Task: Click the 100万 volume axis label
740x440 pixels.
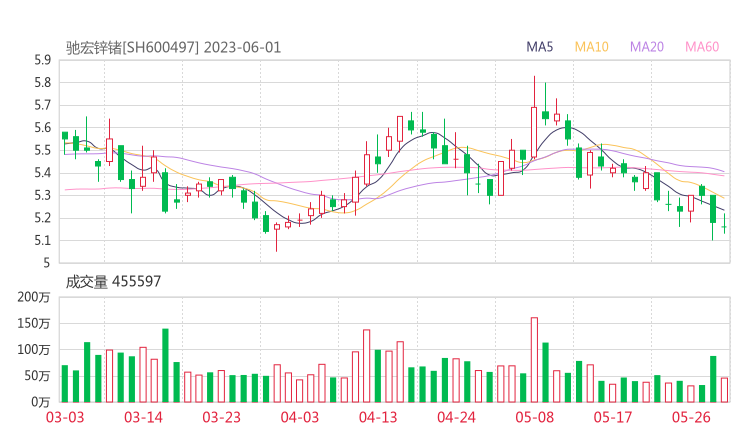Action: [34, 350]
